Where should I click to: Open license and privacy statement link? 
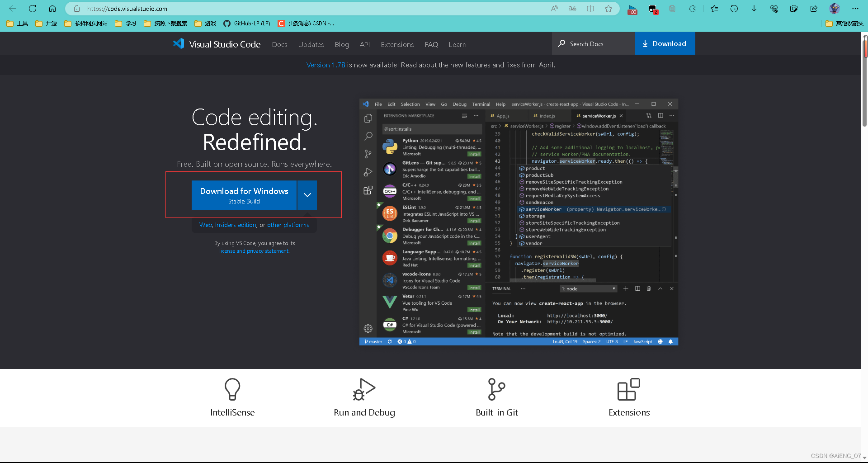click(x=254, y=251)
